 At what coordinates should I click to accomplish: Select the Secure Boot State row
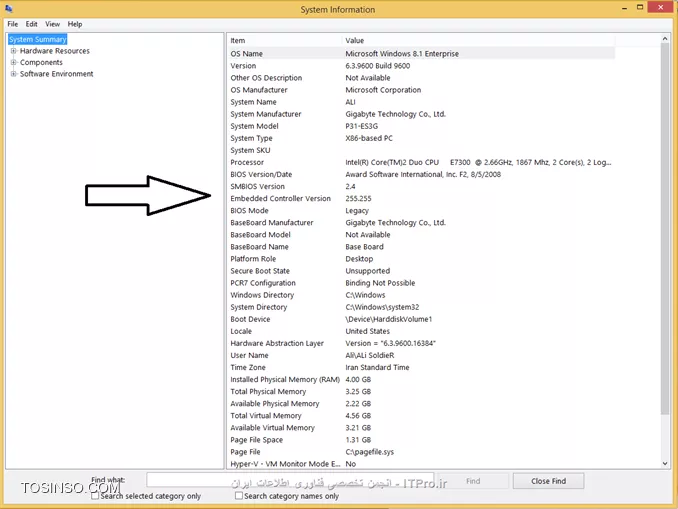[x=421, y=271]
